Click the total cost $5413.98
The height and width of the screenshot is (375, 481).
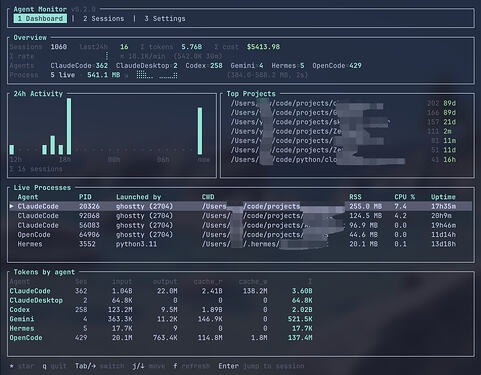(x=263, y=47)
